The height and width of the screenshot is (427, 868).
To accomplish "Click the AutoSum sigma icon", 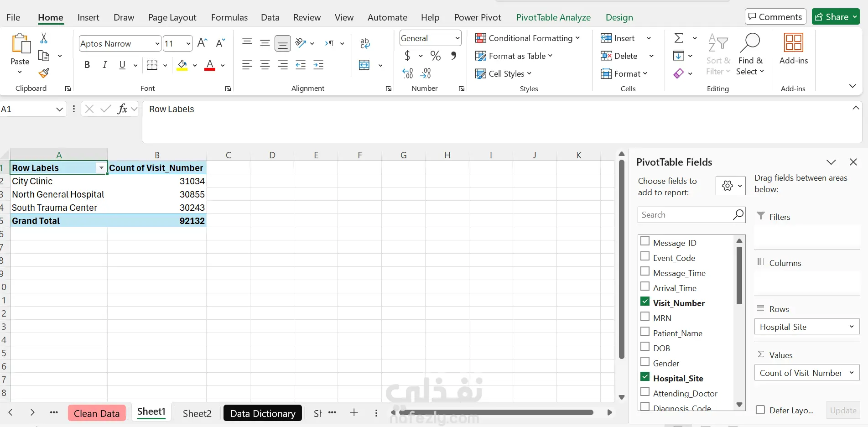I will 679,38.
